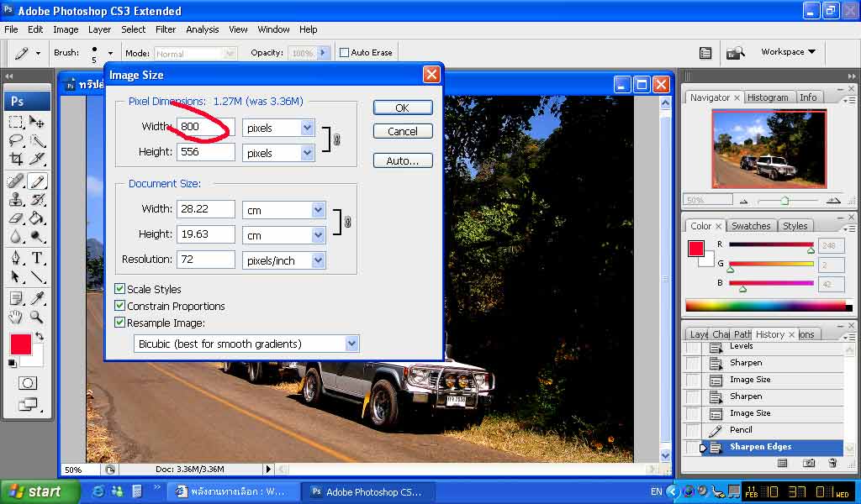Viewport: 861px width, 504px height.
Task: Toggle Constrain Proportions checkbox
Action: [x=120, y=306]
